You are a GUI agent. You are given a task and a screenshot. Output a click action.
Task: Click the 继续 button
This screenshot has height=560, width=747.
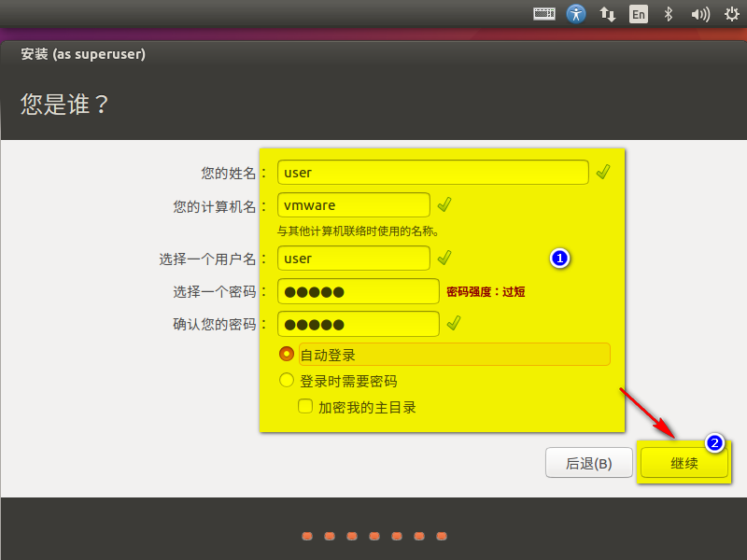[x=684, y=462]
